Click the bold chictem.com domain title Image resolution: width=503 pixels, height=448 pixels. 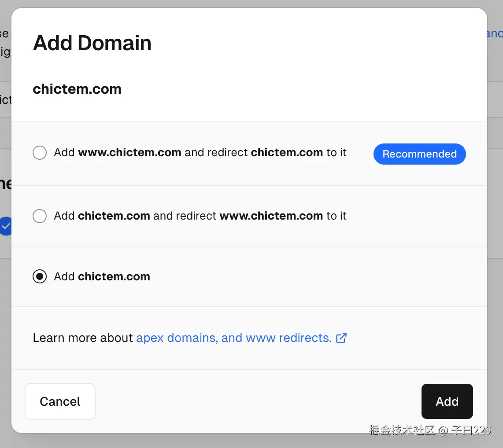tap(77, 89)
